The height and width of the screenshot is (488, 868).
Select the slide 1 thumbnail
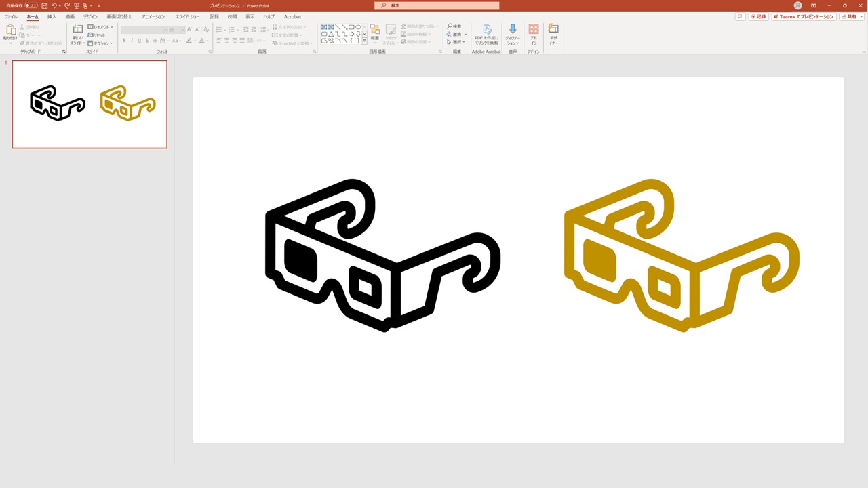point(90,104)
